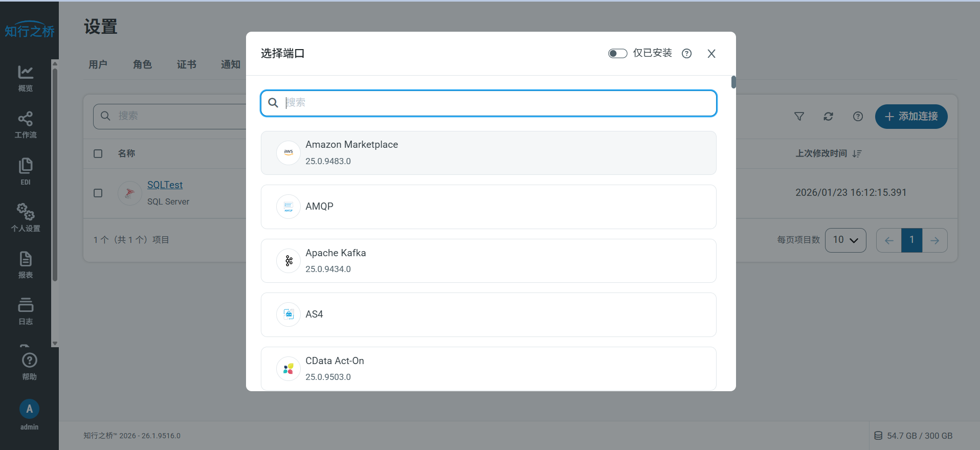The width and height of the screenshot is (980, 450).
Task: Switch to the 用户 tab
Action: 98,64
